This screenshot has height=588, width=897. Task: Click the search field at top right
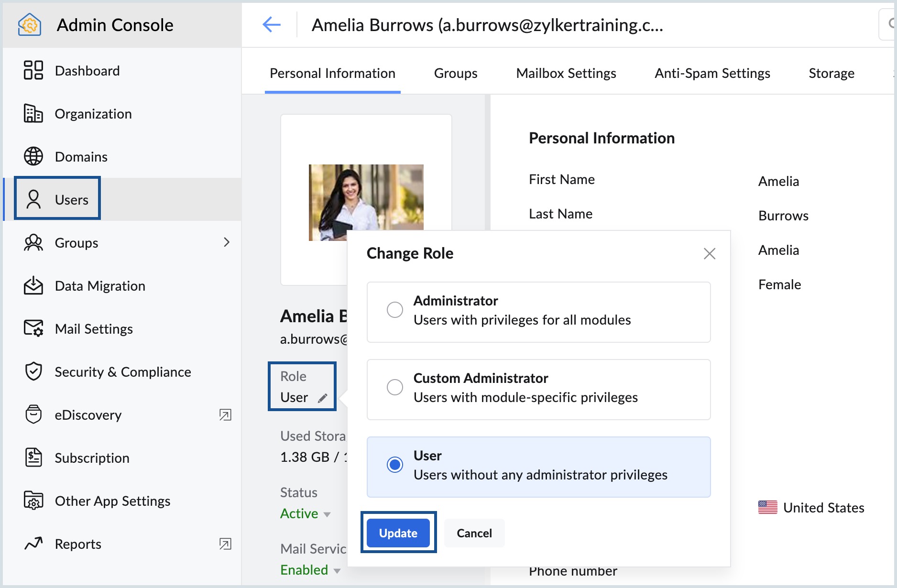coord(887,24)
